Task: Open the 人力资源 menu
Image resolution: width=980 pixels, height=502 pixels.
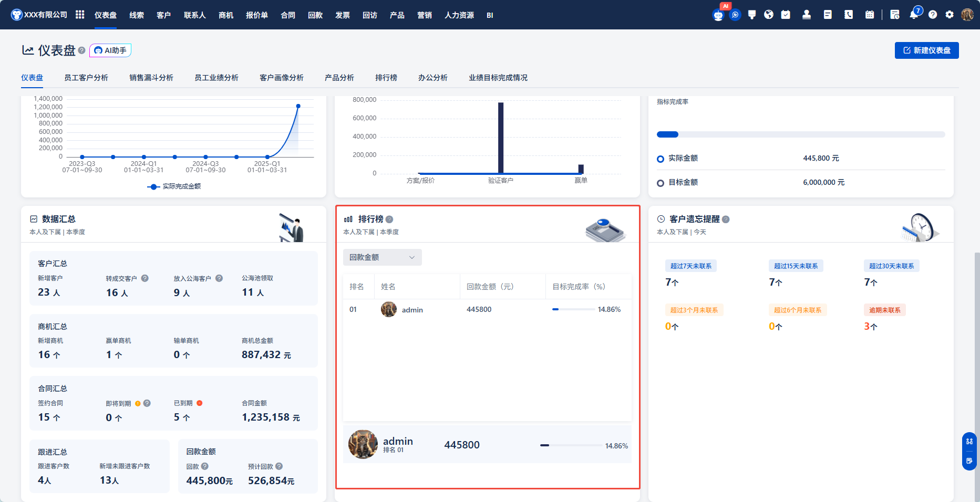Action: click(459, 15)
